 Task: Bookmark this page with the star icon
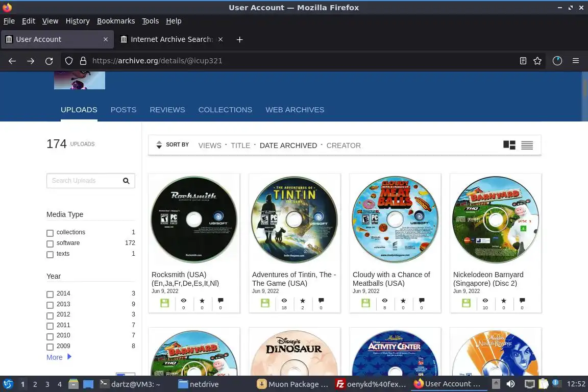[x=537, y=61]
